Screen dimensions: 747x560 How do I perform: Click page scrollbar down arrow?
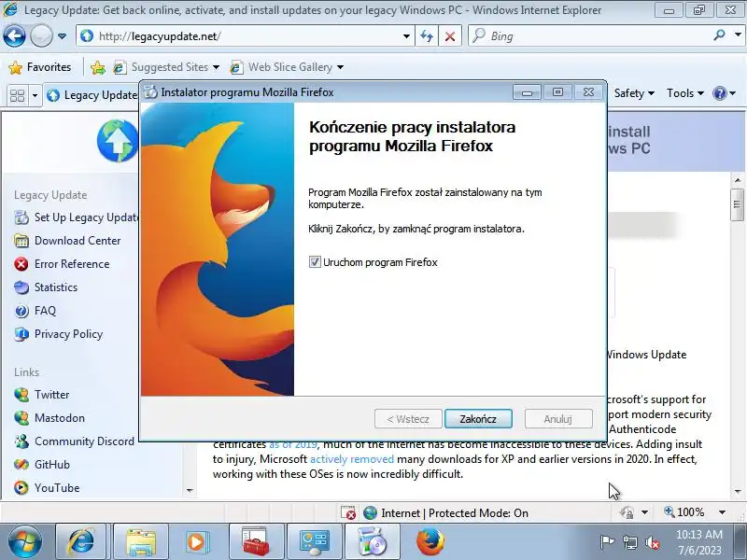pyautogui.click(x=738, y=491)
